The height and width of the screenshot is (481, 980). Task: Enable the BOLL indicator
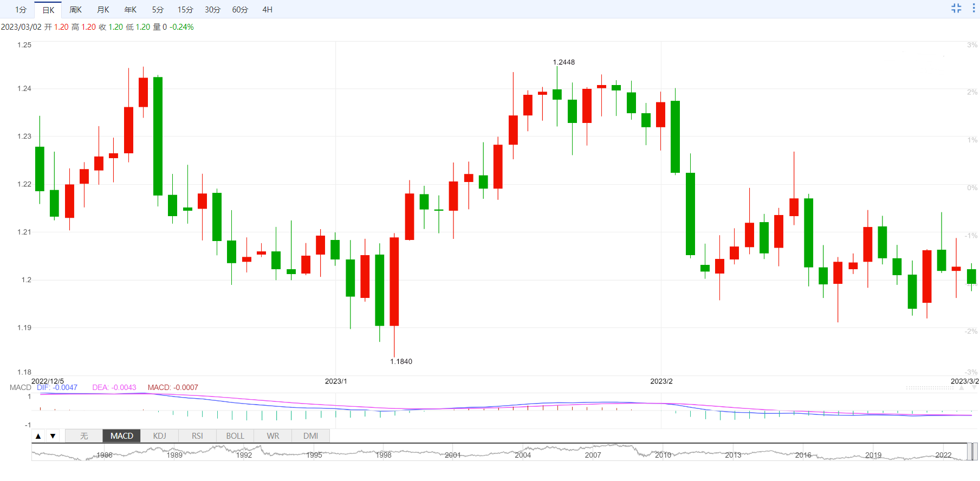pos(235,436)
